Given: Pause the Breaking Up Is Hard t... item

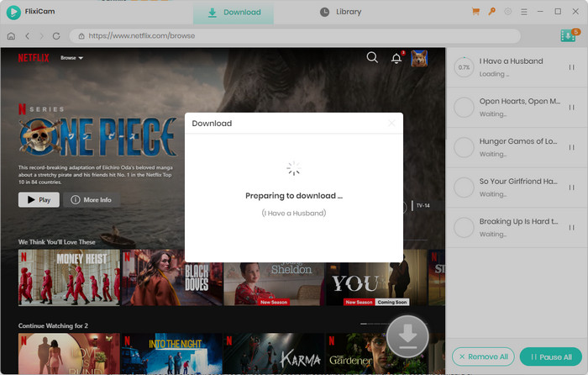Looking at the screenshot, I should pyautogui.click(x=571, y=228).
